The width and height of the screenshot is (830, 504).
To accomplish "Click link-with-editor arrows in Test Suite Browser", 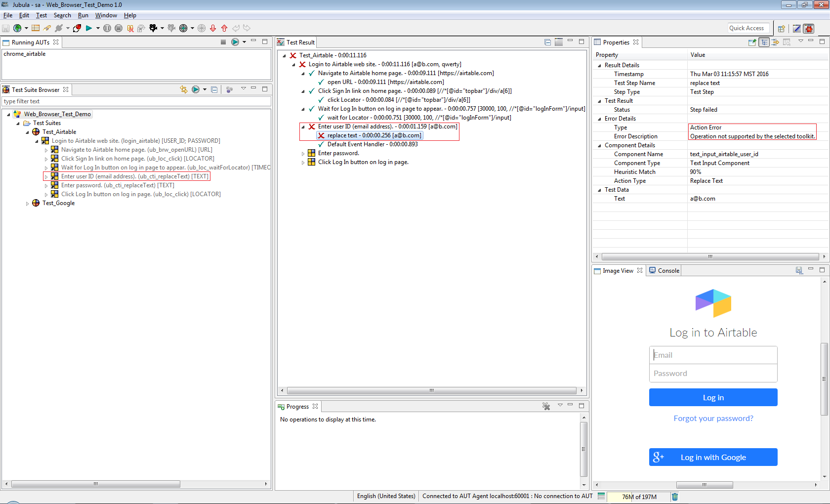I will coord(184,89).
